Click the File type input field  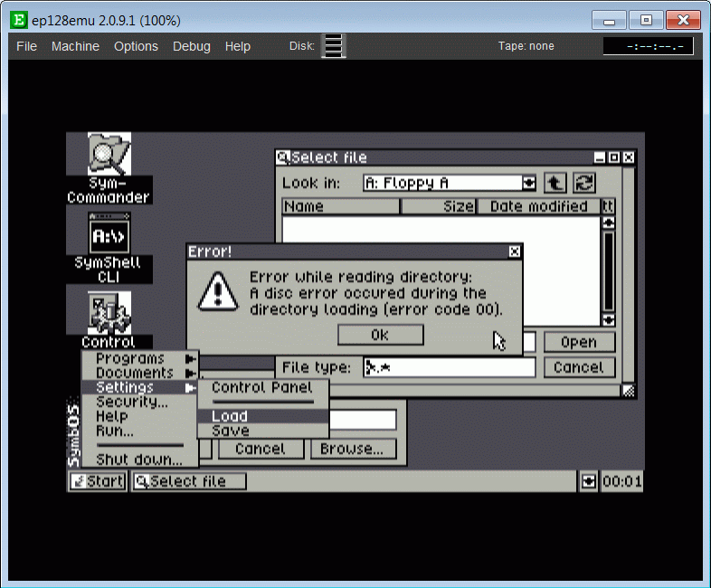449,367
